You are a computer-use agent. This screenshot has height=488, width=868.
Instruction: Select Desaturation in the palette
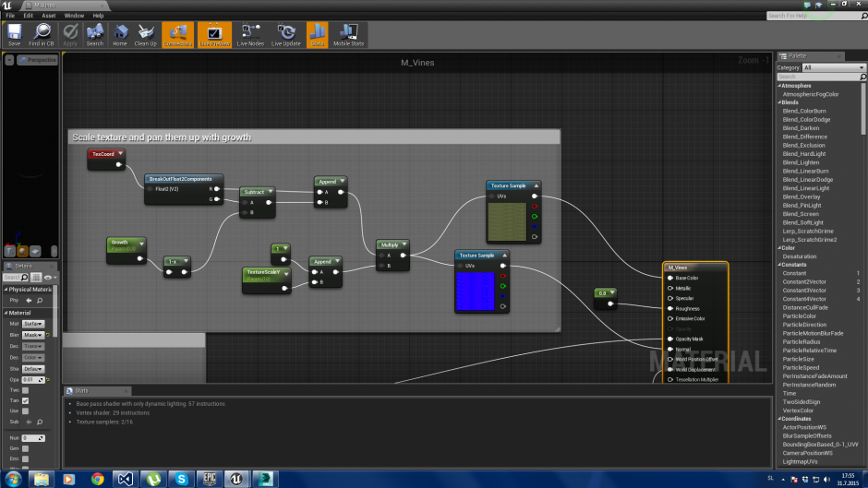(x=800, y=256)
